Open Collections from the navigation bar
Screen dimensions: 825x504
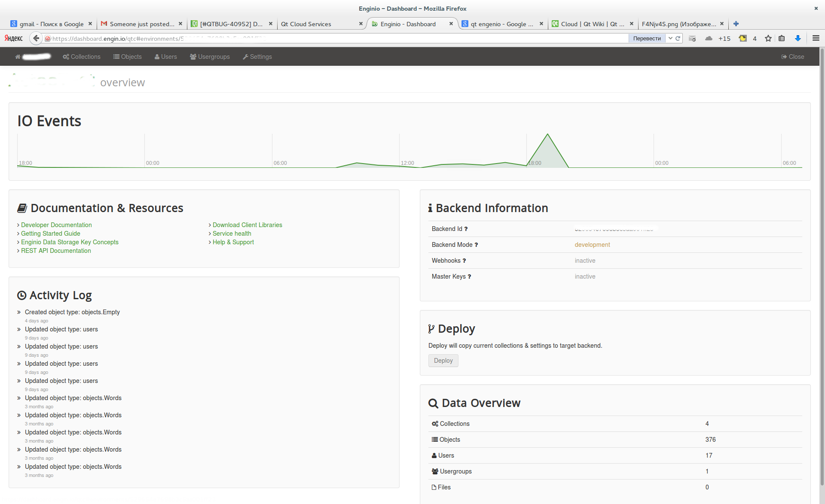[82, 57]
